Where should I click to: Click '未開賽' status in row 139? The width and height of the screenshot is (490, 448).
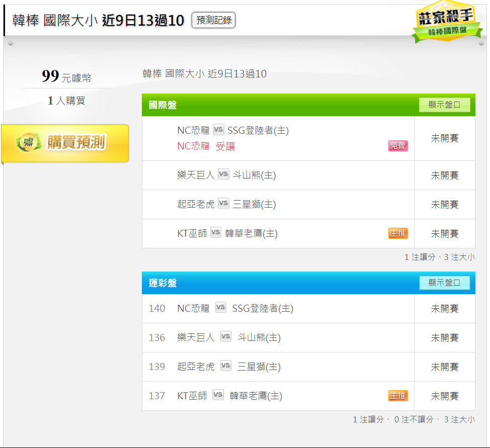tap(445, 367)
